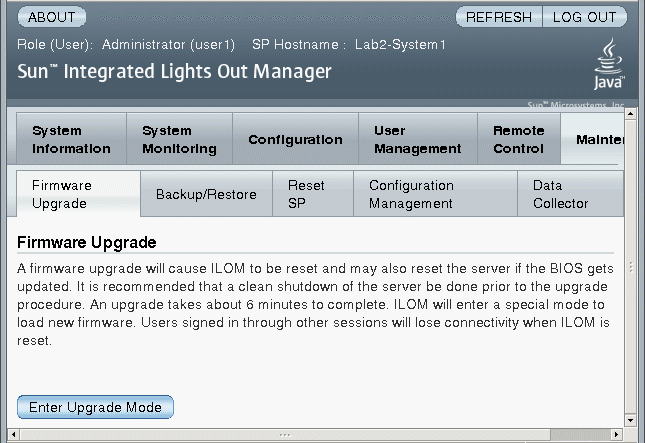Open the Backup/Restore sub-tab

point(206,194)
